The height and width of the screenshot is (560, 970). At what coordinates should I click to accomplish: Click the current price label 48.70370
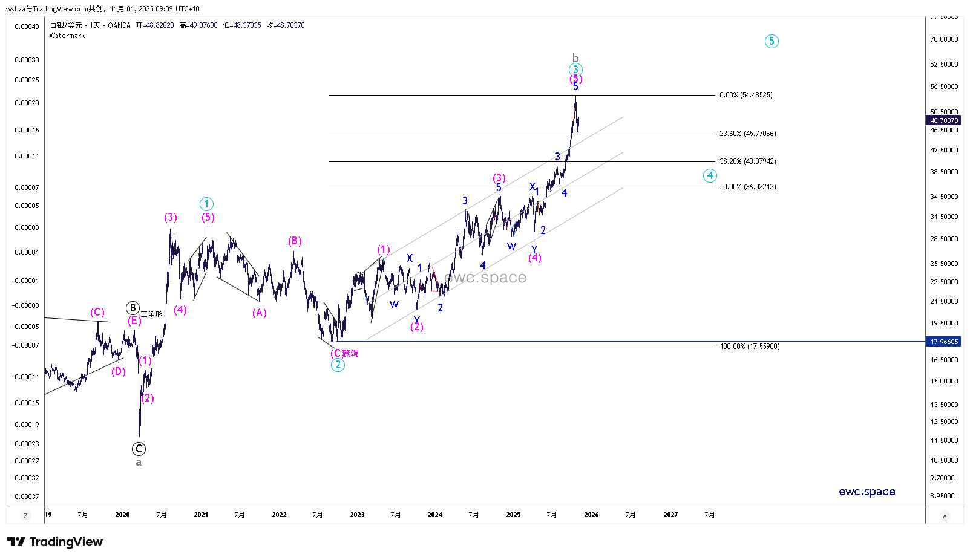click(944, 120)
